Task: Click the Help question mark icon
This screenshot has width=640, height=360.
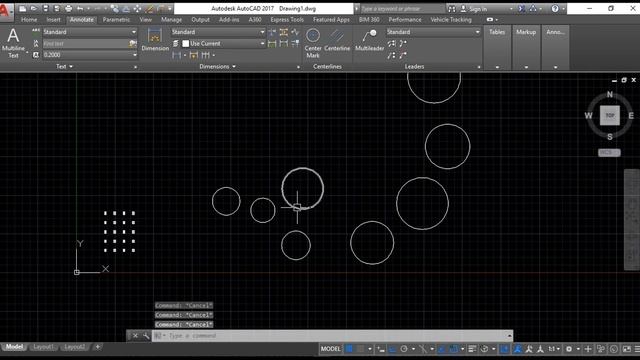Action: pos(555,8)
